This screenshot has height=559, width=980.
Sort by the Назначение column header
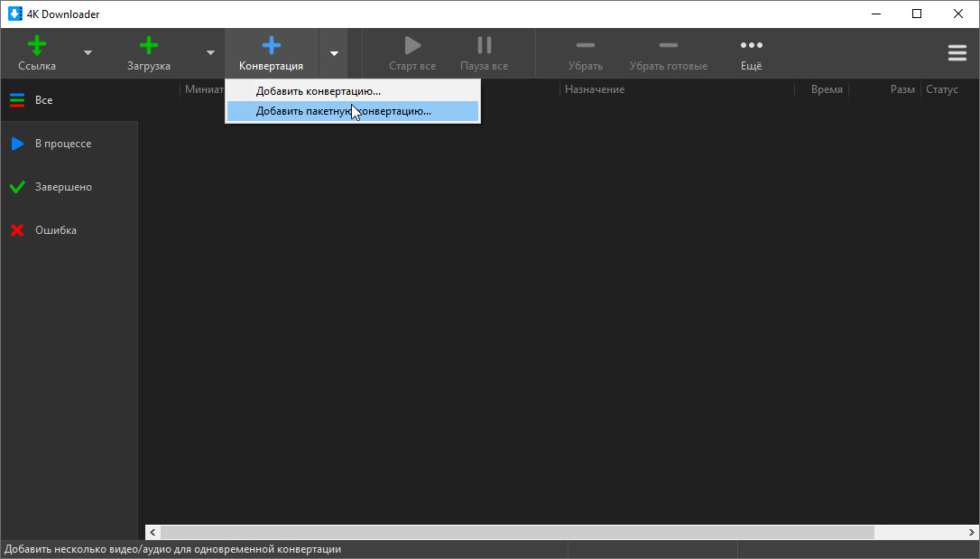(x=595, y=89)
